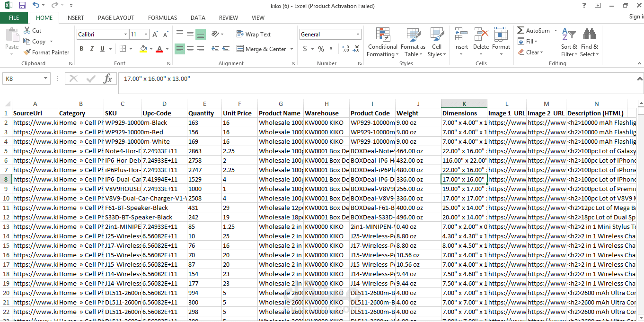This screenshot has height=322, width=644.
Task: Select column K by its header
Action: coord(464,103)
